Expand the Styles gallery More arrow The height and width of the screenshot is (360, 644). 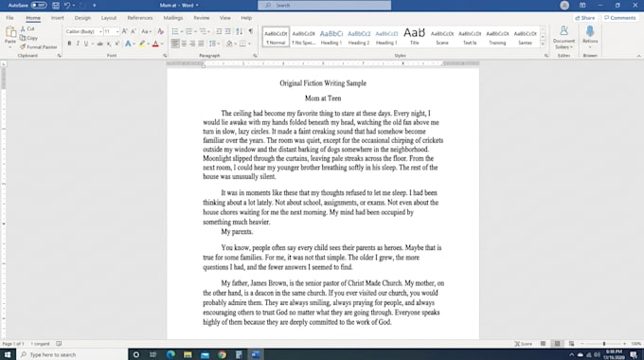point(543,44)
